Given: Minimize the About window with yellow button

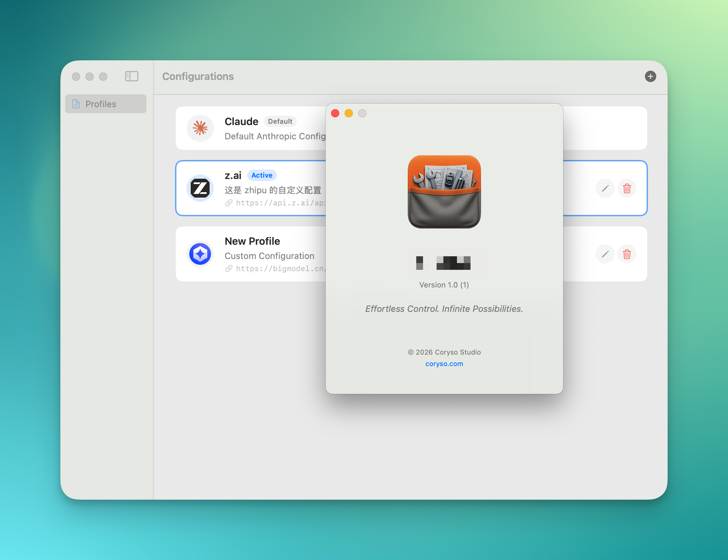Looking at the screenshot, I should point(349,113).
